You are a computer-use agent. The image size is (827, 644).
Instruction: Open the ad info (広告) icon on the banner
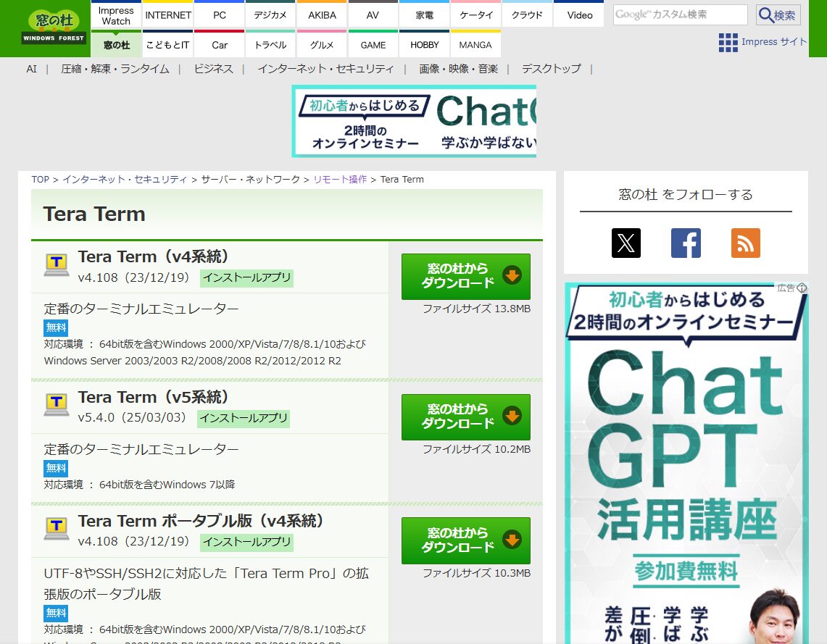[802, 288]
